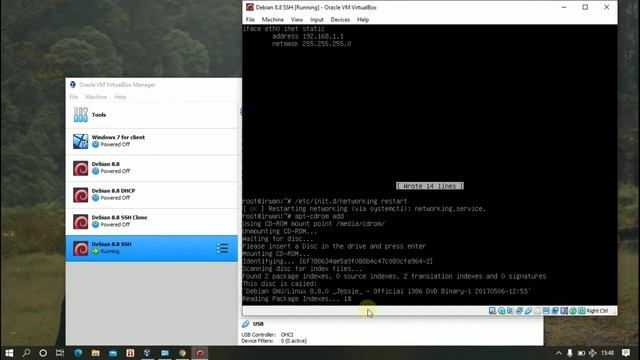Screen dimensions: 640x360
Task: Click the volume tray icon
Action: pyautogui.click(x=592, y=353)
